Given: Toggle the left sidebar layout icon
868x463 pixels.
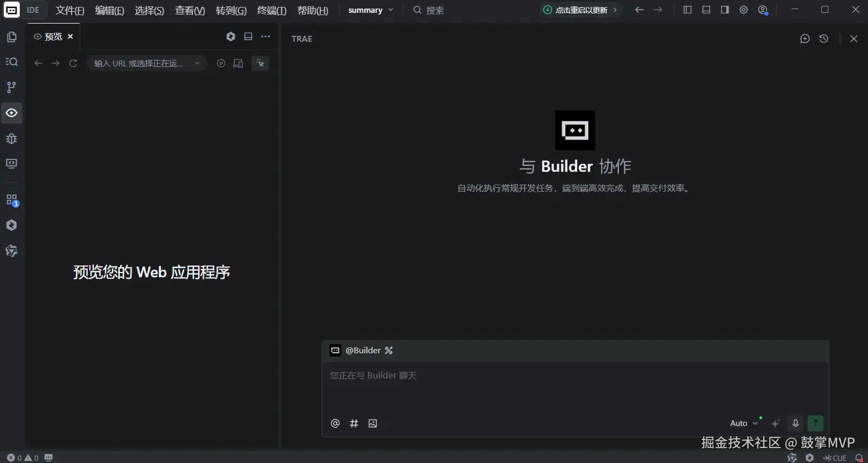Looking at the screenshot, I should [x=688, y=10].
